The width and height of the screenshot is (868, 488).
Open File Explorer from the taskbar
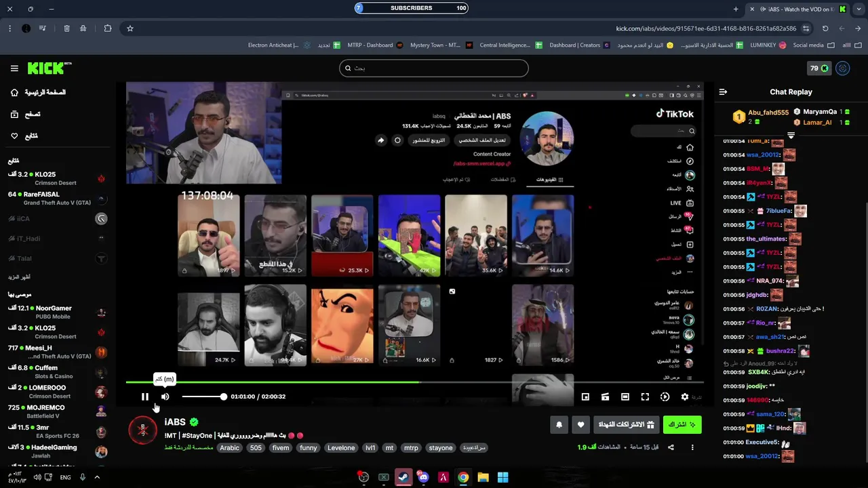(x=483, y=477)
